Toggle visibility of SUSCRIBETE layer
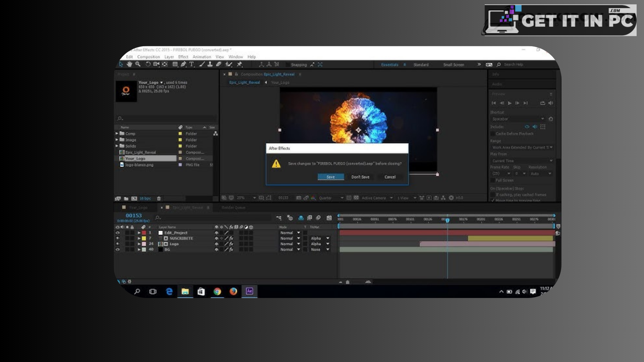This screenshot has width=644, height=362. pos(118,238)
